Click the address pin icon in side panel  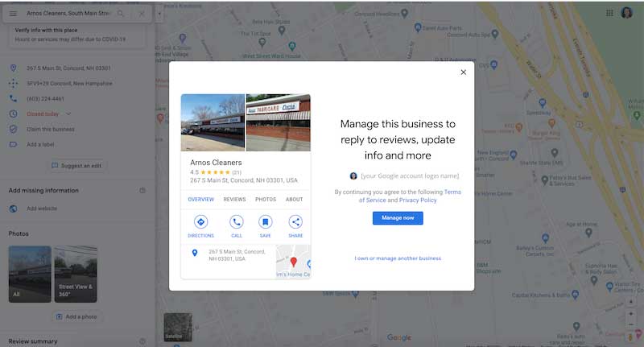pos(13,68)
